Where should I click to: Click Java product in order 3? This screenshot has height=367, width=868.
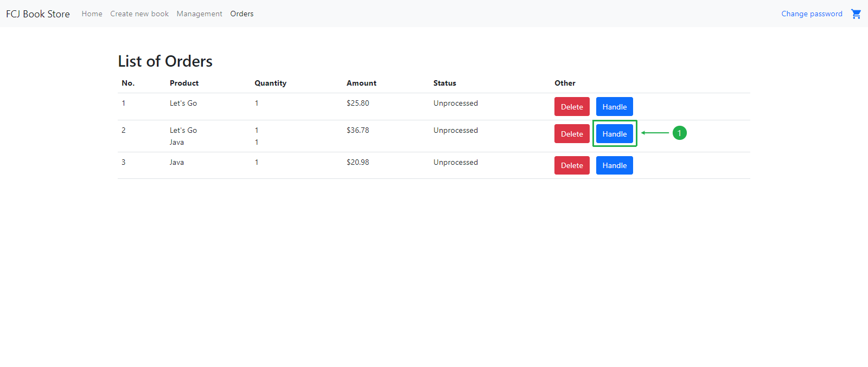click(177, 162)
